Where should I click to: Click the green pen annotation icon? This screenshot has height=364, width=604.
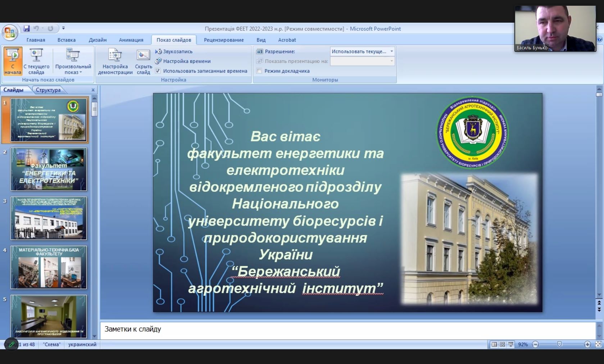coord(11,344)
